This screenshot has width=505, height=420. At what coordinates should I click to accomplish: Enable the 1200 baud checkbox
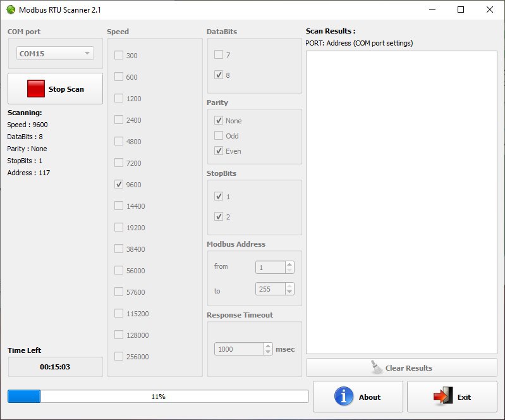(x=119, y=98)
